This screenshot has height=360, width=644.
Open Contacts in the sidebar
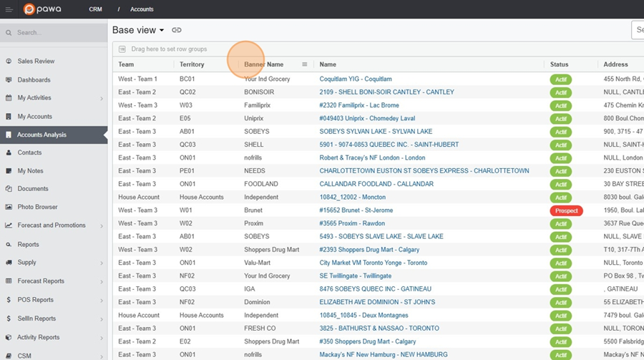click(29, 152)
